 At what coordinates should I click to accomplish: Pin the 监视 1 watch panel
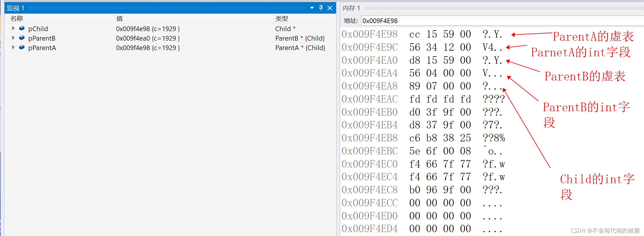321,8
